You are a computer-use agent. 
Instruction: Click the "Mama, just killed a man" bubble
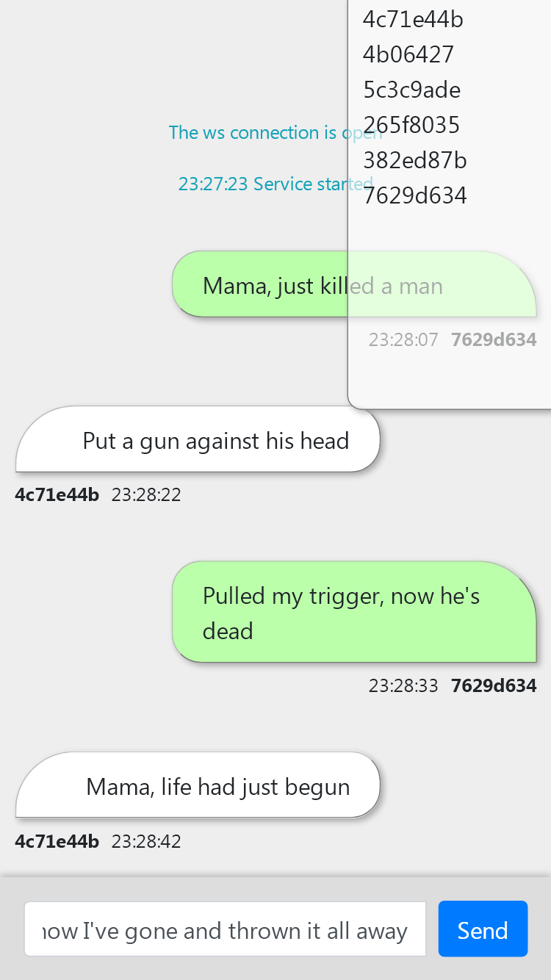pyautogui.click(x=354, y=284)
